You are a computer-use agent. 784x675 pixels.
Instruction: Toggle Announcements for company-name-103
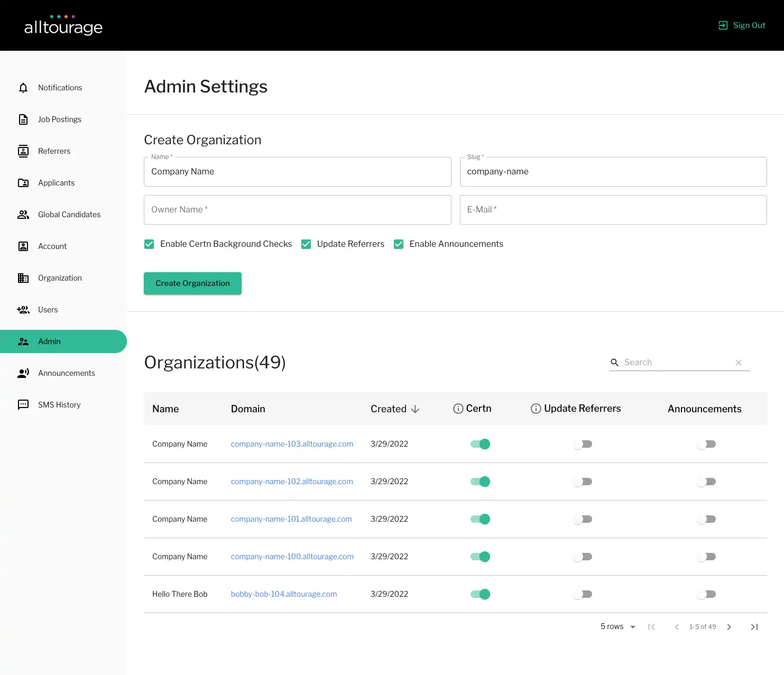pyautogui.click(x=706, y=444)
